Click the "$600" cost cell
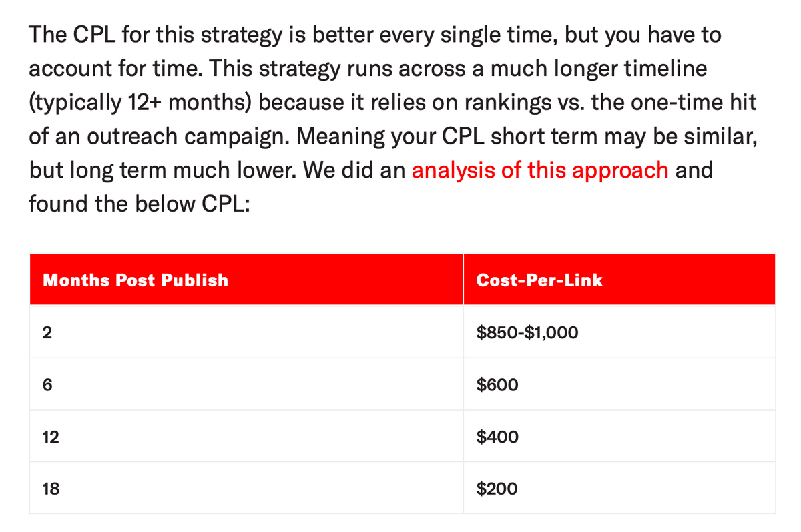Image resolution: width=801 pixels, height=532 pixels. click(619, 384)
